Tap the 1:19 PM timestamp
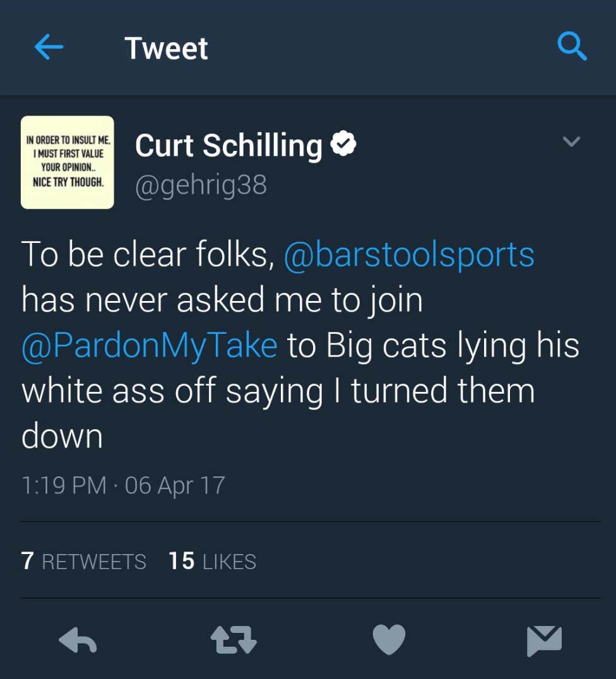 coord(64,485)
